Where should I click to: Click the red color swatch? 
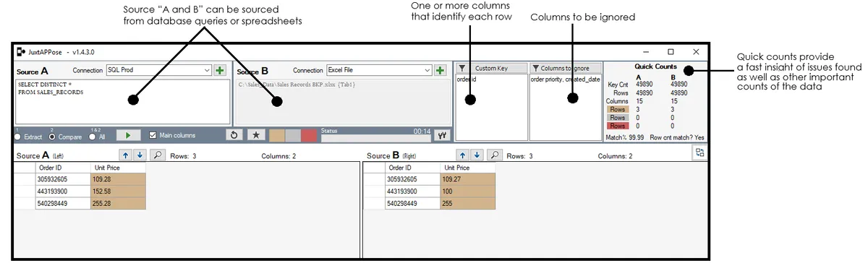pyautogui.click(x=309, y=135)
